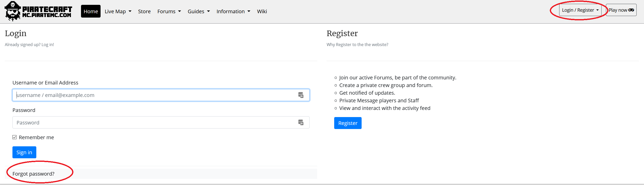Screen dimensions: 644x185
Task: Select Wiki in the navigation bar
Action: coord(262,11)
